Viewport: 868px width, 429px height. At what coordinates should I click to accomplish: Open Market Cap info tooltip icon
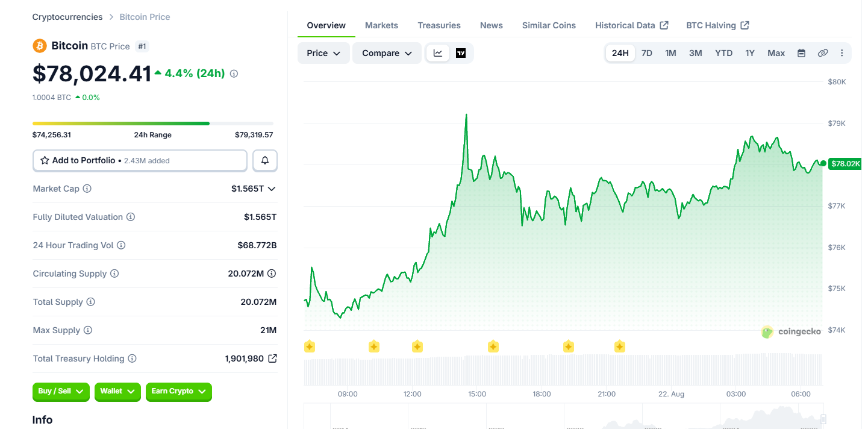[87, 189]
